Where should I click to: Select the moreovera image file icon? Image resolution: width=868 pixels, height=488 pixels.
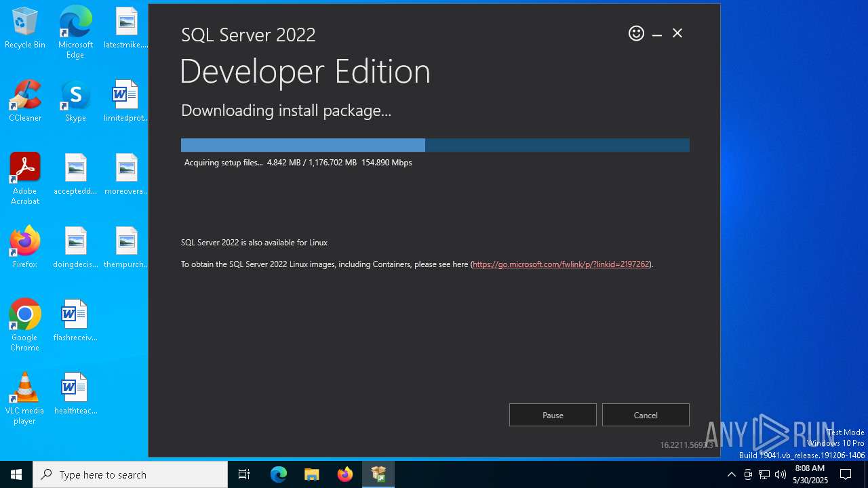point(126,175)
